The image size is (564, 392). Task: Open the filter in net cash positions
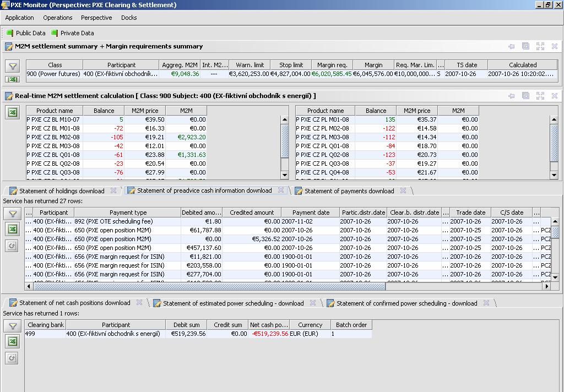click(x=13, y=326)
